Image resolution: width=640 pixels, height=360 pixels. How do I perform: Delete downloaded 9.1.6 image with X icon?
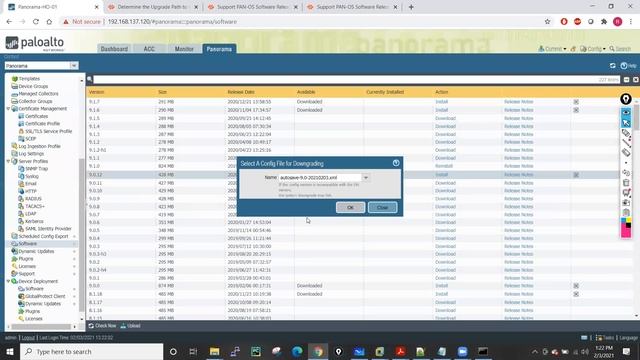(x=576, y=110)
